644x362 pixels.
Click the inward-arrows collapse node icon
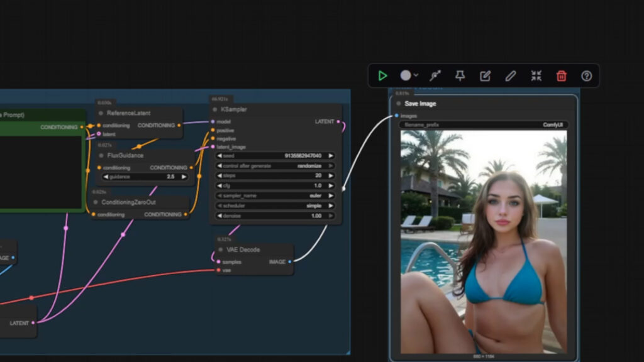(536, 76)
